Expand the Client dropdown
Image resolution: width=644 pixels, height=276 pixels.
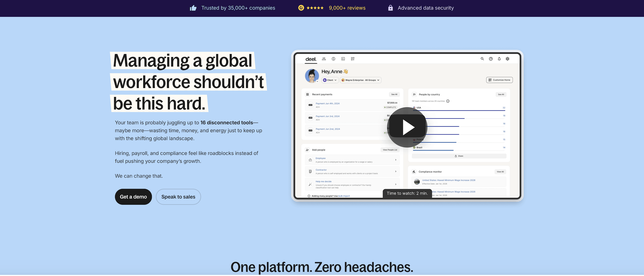[330, 80]
